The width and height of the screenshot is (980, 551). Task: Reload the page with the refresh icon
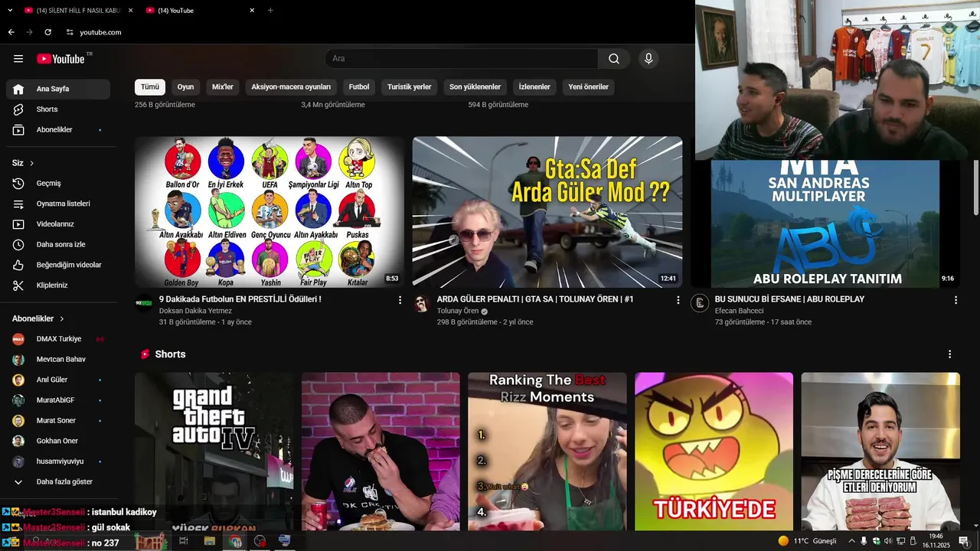point(47,32)
